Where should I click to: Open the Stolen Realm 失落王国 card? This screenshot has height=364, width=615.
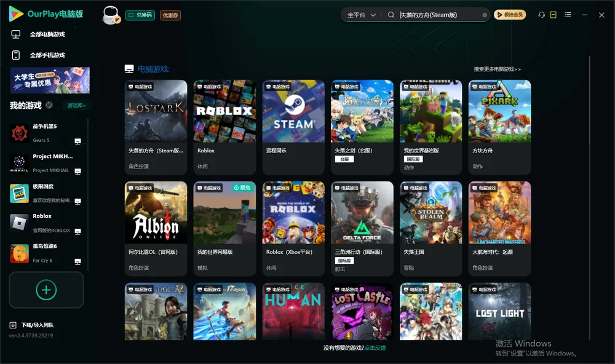pyautogui.click(x=431, y=229)
